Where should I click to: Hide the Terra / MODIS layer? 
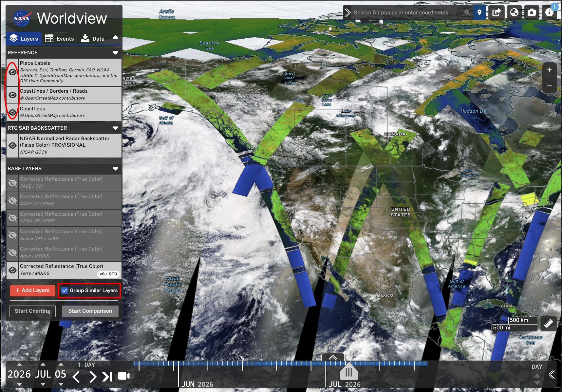12,270
